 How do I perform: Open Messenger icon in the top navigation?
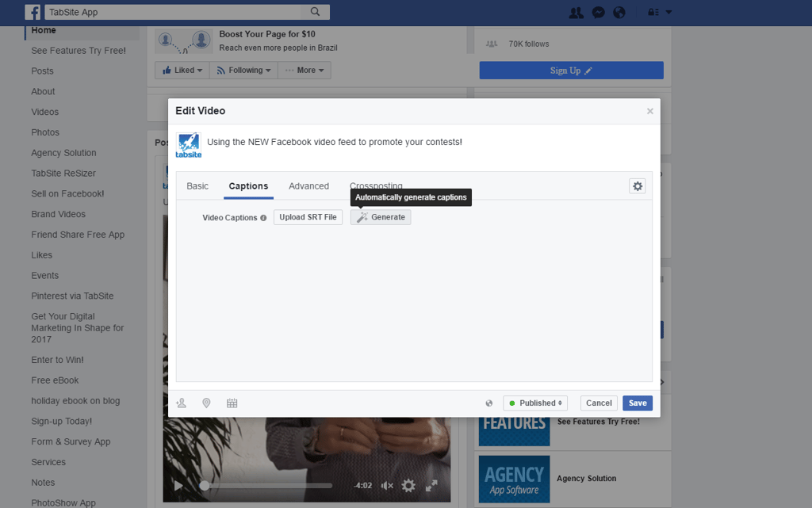click(597, 13)
